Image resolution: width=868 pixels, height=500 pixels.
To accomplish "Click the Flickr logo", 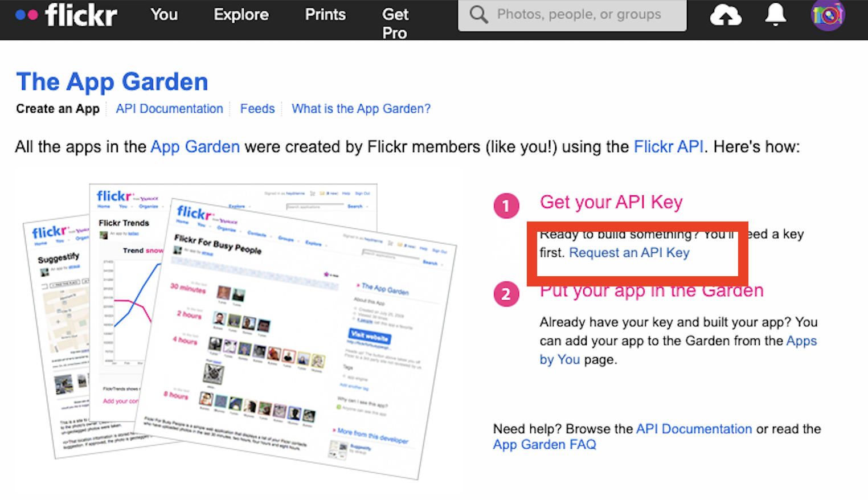I will pos(67,15).
